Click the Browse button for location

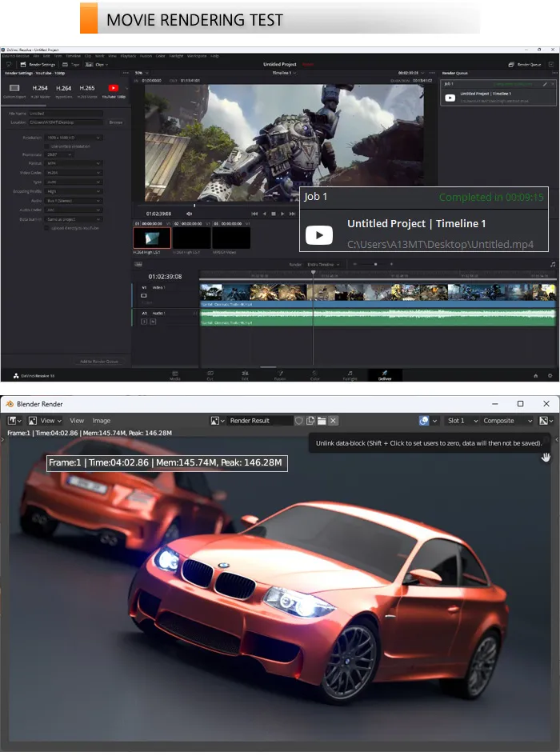[x=116, y=122]
